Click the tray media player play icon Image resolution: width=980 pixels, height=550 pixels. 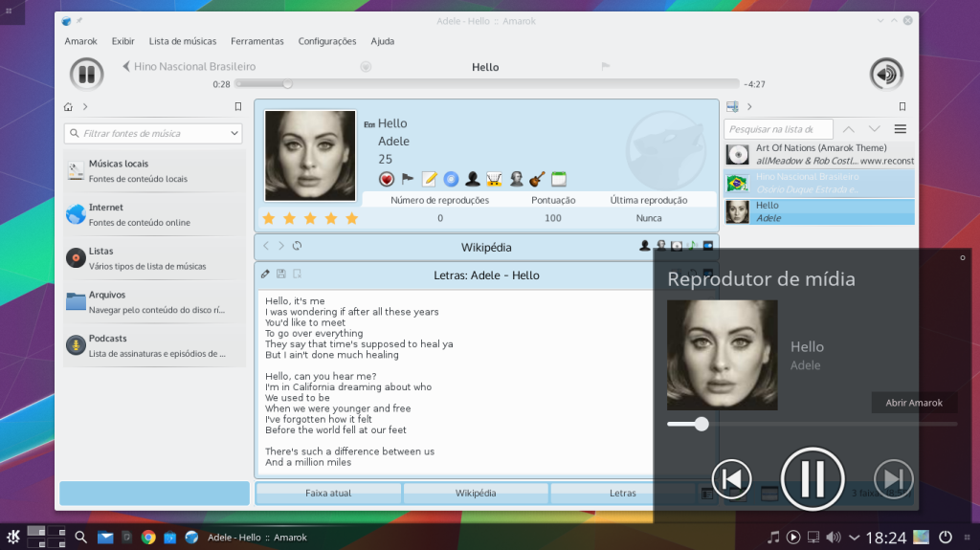[793, 537]
